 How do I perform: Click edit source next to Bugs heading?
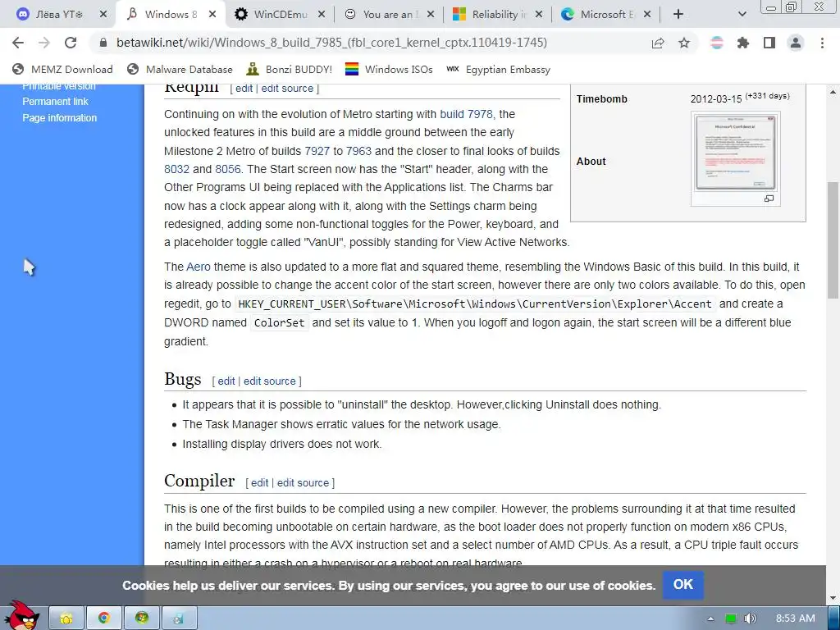(269, 381)
